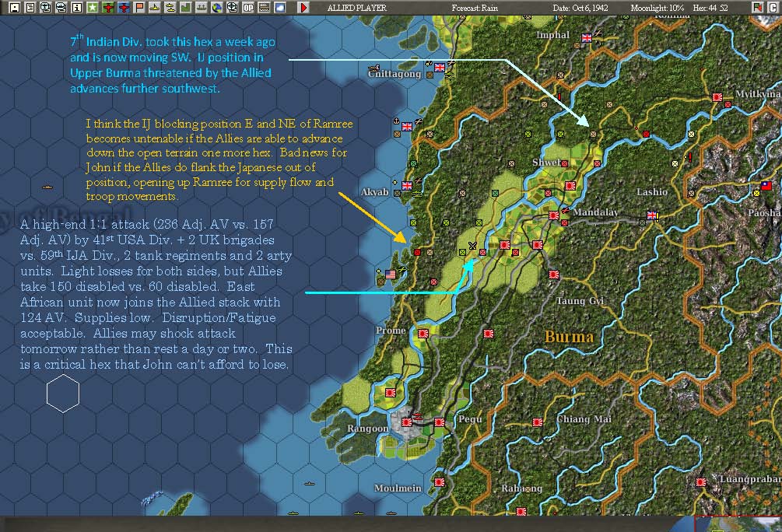This screenshot has height=532, width=782.
Task: Click the first monitor screen toolbar icon
Action: tap(45, 8)
